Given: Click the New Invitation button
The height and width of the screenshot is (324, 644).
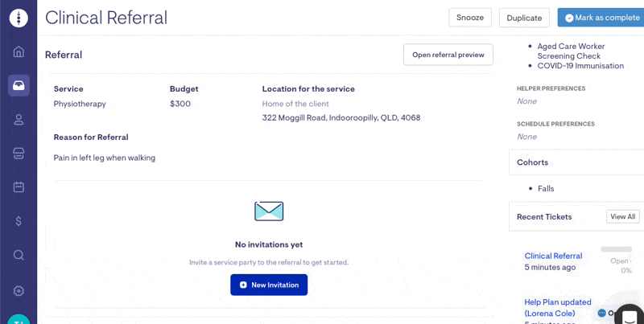Looking at the screenshot, I should [x=269, y=285].
